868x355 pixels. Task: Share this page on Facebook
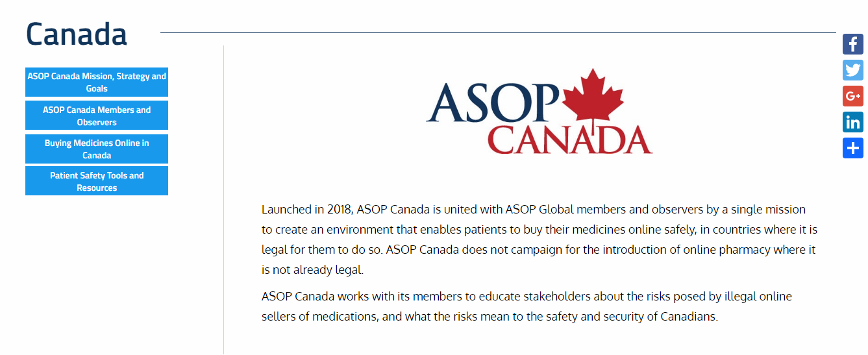pos(853,44)
